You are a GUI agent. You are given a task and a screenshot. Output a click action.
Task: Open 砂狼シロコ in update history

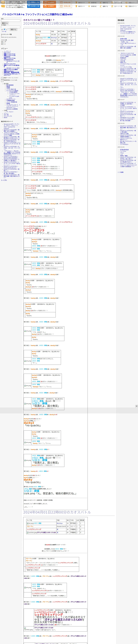pyautogui.click(x=123, y=62)
